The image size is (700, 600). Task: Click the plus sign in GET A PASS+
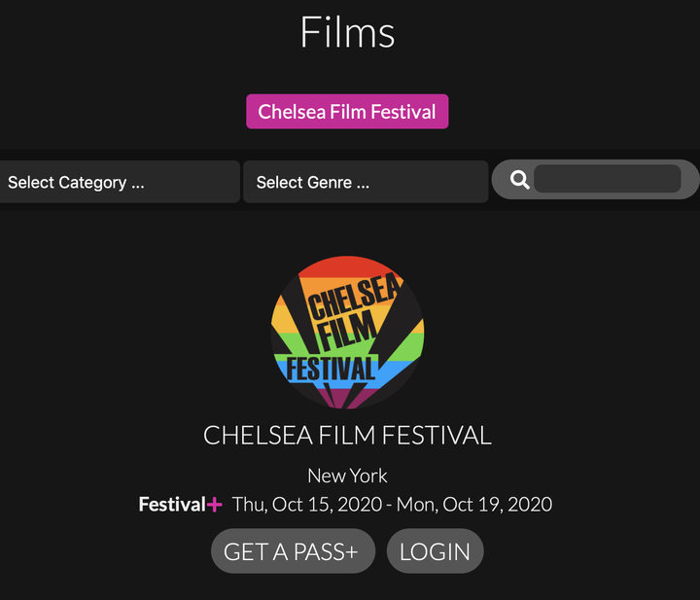click(352, 551)
